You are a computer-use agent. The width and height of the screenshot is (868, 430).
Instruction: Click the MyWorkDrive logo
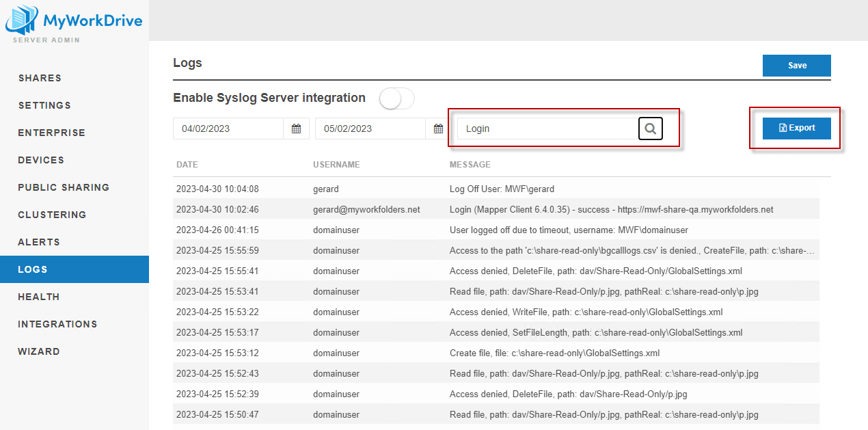click(74, 21)
